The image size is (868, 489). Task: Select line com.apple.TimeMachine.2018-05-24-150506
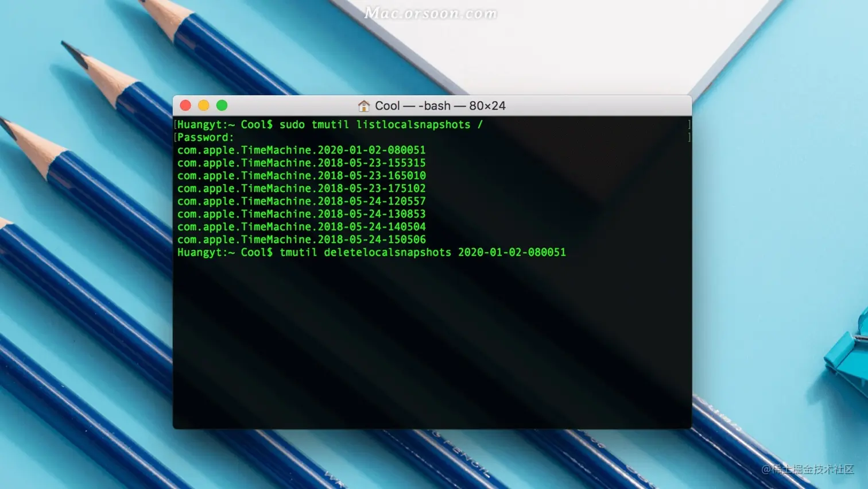[x=301, y=240]
